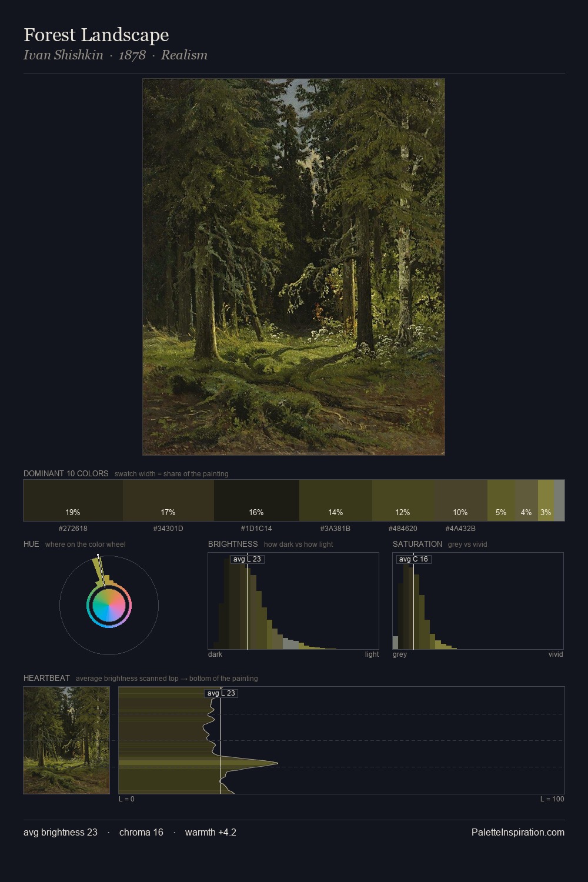Select the #3A381B hex label
The height and width of the screenshot is (882, 588).
point(335,529)
